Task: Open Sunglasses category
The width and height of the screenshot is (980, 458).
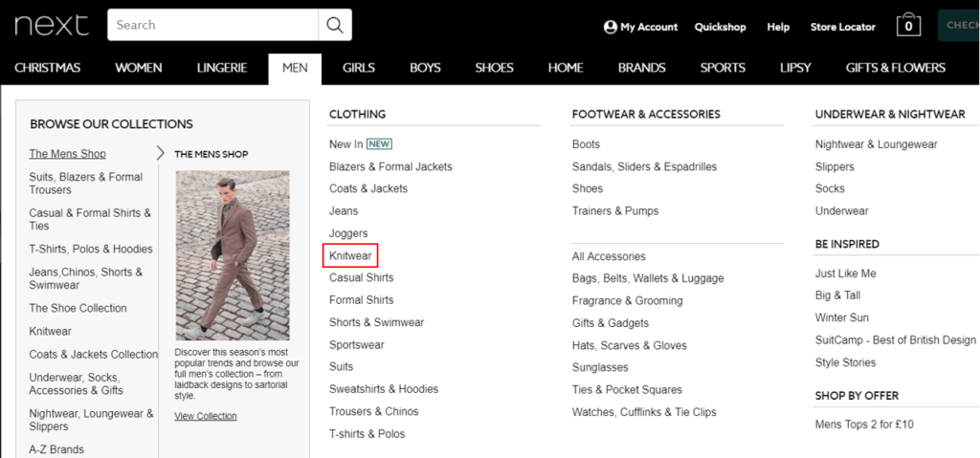Action: [x=600, y=367]
